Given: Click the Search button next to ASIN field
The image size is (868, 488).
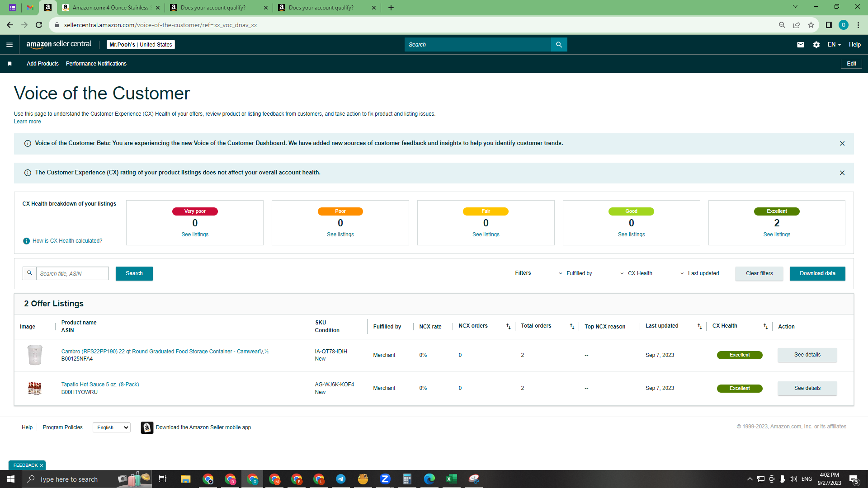Looking at the screenshot, I should [134, 273].
